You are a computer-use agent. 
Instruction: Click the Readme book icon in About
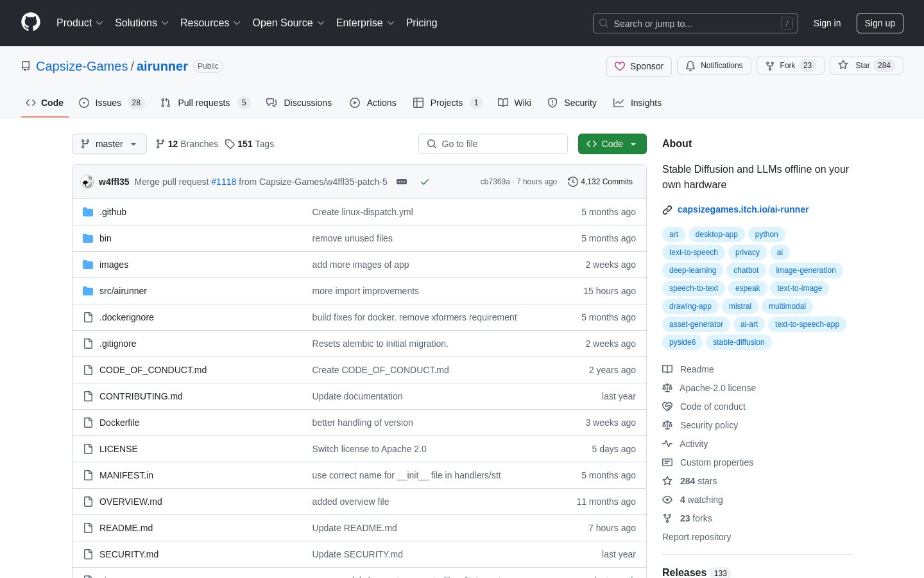tap(667, 369)
